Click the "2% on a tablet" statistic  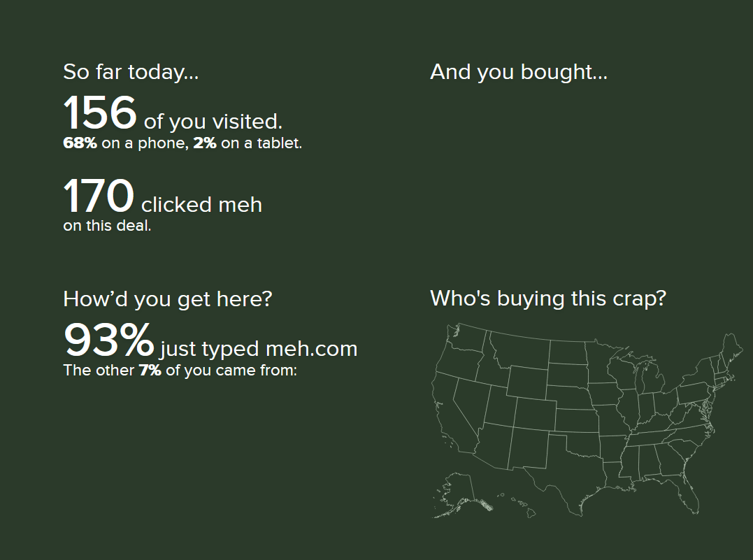248,144
